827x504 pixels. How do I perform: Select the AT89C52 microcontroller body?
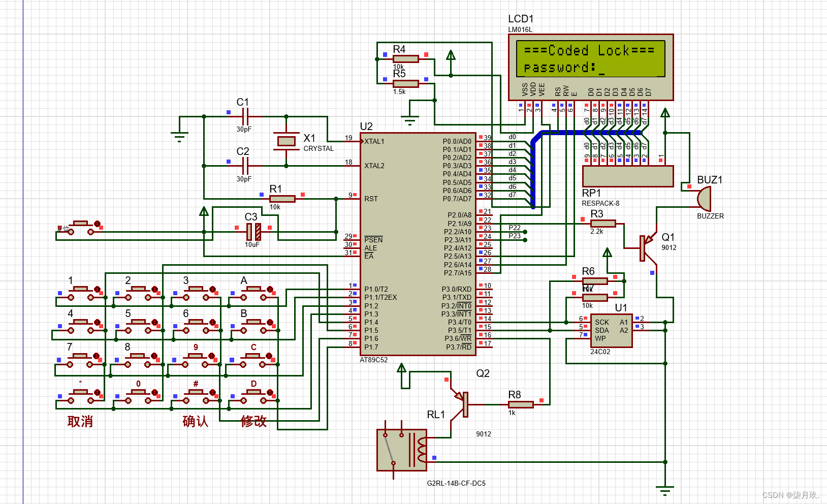pyautogui.click(x=418, y=244)
